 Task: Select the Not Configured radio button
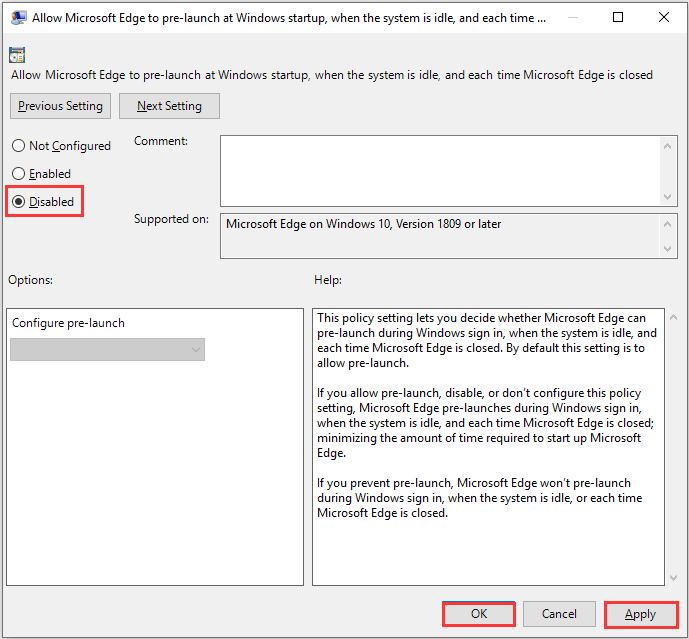(61, 145)
